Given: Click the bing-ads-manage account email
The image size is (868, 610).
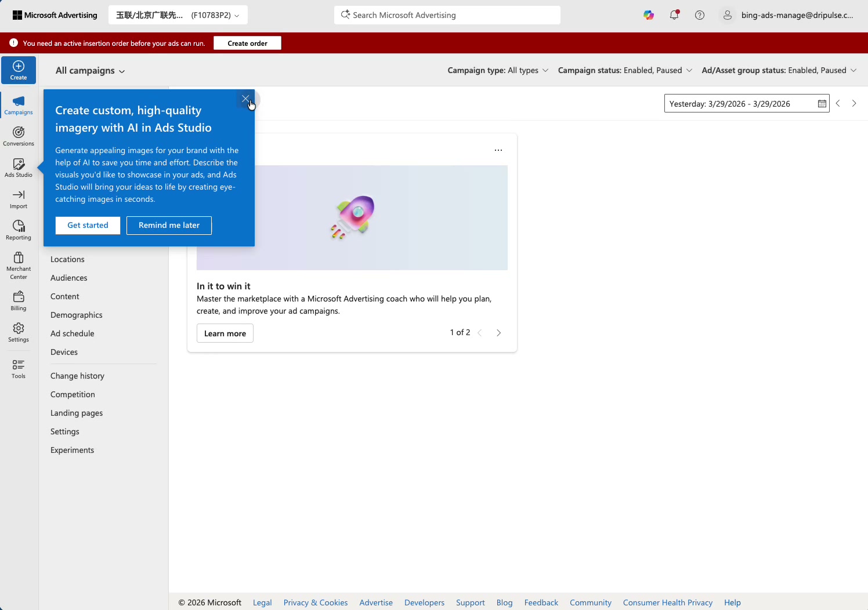Looking at the screenshot, I should [797, 15].
